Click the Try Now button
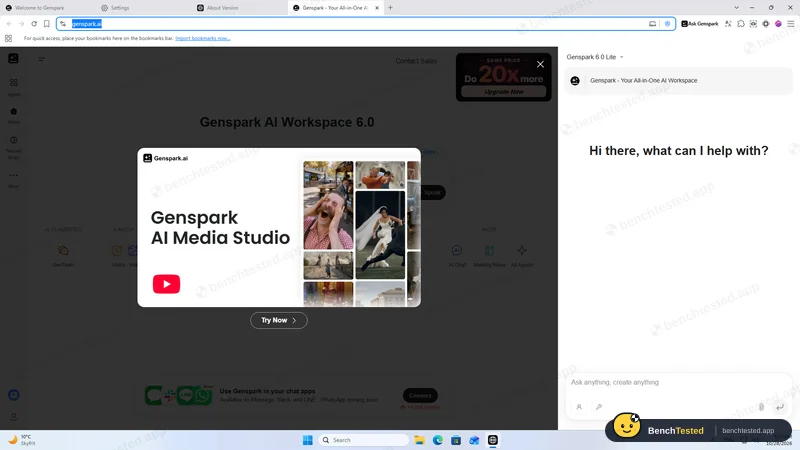The height and width of the screenshot is (450, 800). pyautogui.click(x=279, y=320)
